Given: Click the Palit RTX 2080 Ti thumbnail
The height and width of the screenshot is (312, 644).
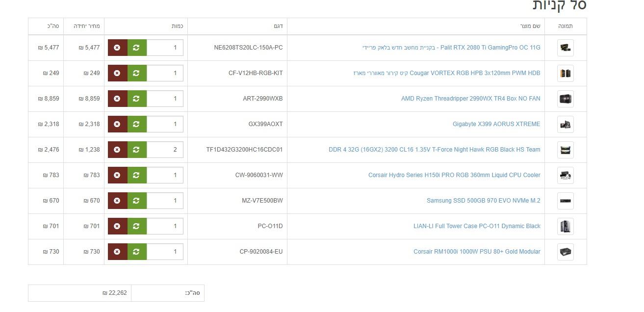Looking at the screenshot, I should (566, 48).
